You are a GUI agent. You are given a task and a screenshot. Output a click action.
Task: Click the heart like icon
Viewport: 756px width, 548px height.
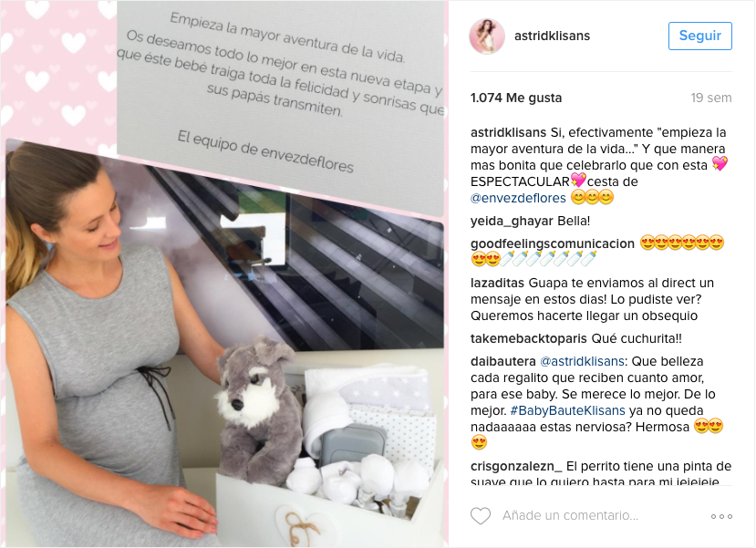pyautogui.click(x=481, y=516)
